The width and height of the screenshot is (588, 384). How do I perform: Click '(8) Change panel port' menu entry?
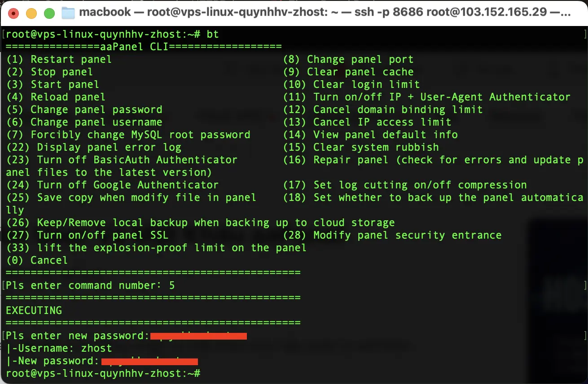coord(348,60)
